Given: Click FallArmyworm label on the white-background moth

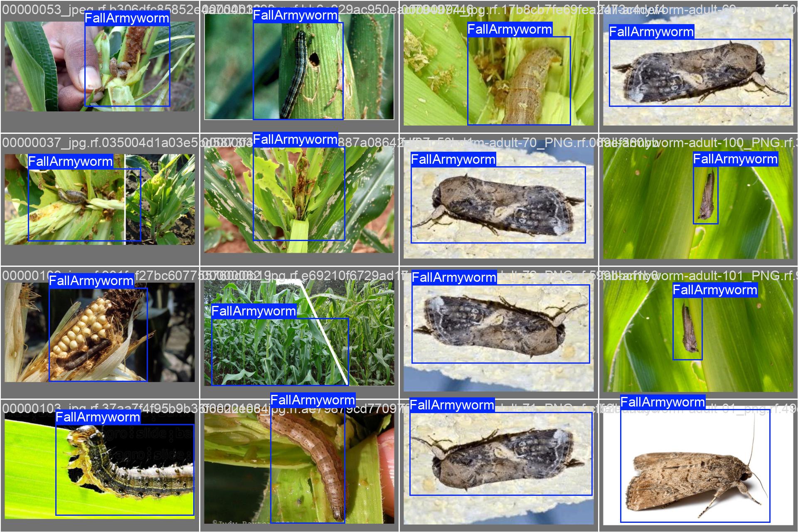Looking at the screenshot, I should [663, 402].
